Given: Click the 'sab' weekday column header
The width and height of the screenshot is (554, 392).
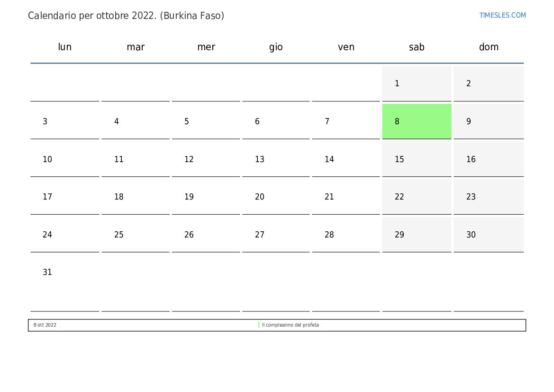Looking at the screenshot, I should (417, 47).
